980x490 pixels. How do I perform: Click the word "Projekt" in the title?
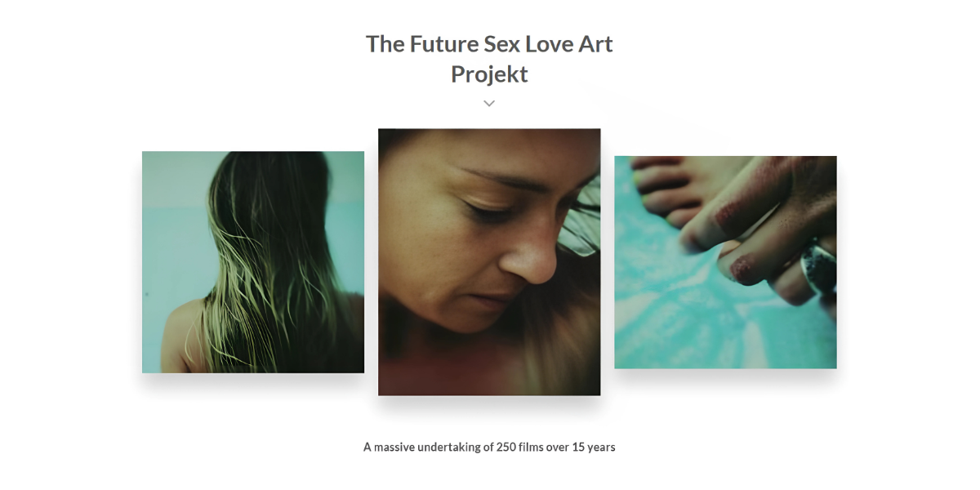coord(489,74)
